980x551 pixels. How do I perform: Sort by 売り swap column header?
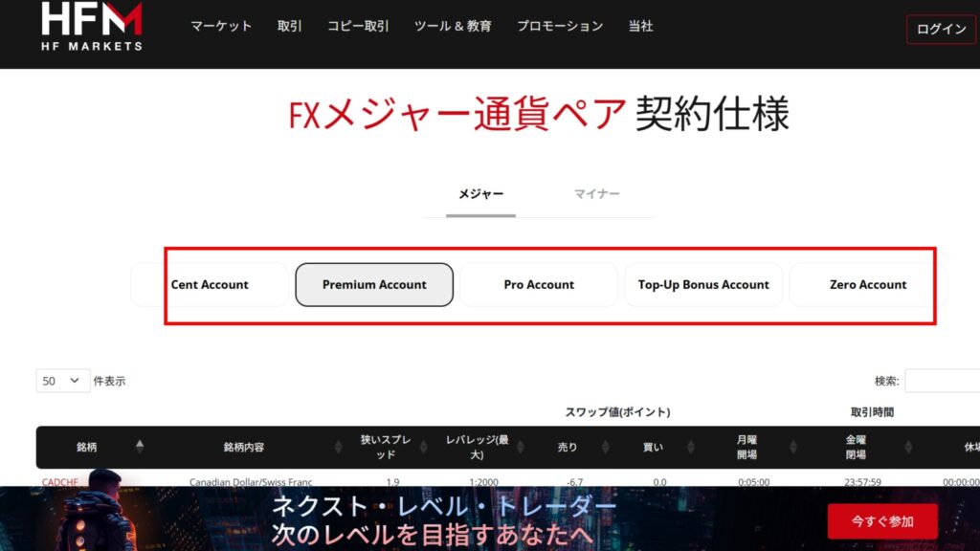[x=568, y=447]
